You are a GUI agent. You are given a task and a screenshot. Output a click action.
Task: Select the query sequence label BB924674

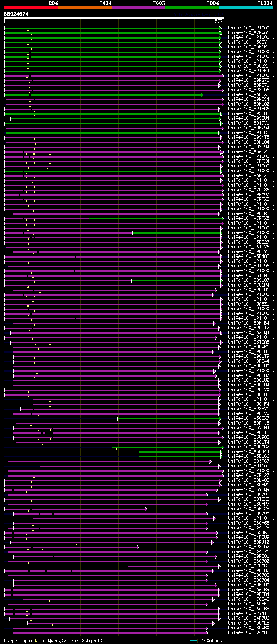pos(16,14)
